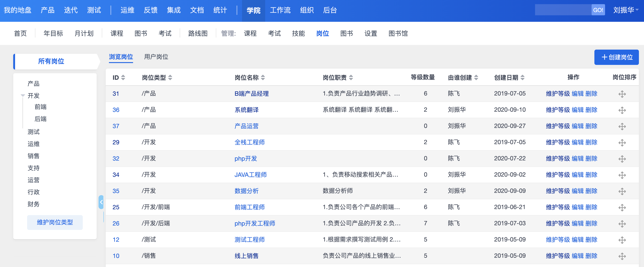Open 年目标 submenu item
Image resolution: width=644 pixels, height=267 pixels.
(53, 33)
